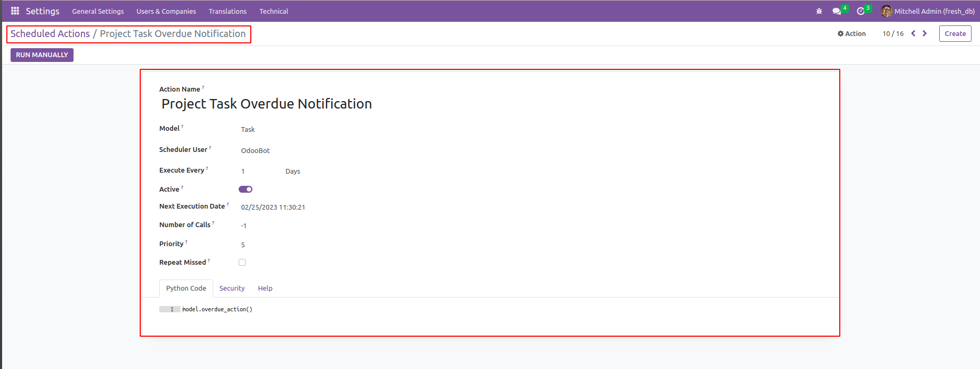Click the debug bug icon

(x=819, y=11)
